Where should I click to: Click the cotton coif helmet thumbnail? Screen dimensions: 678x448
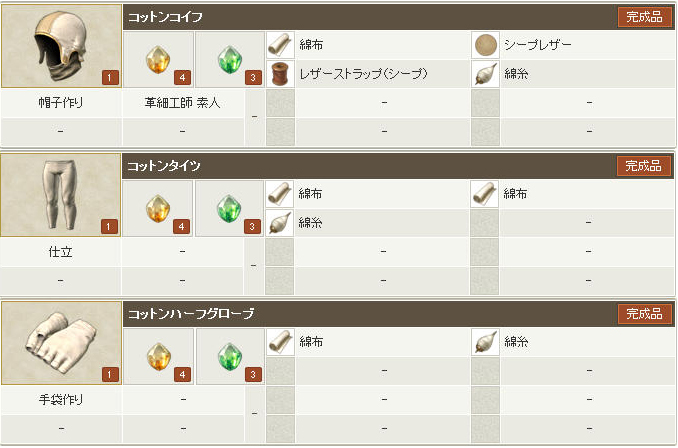[x=61, y=47]
